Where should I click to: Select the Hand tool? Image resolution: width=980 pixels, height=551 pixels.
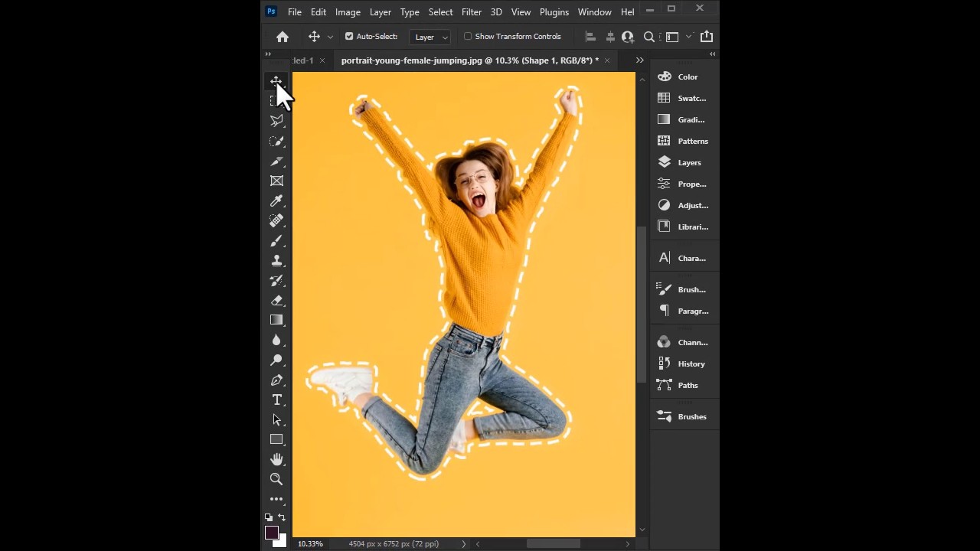276,459
